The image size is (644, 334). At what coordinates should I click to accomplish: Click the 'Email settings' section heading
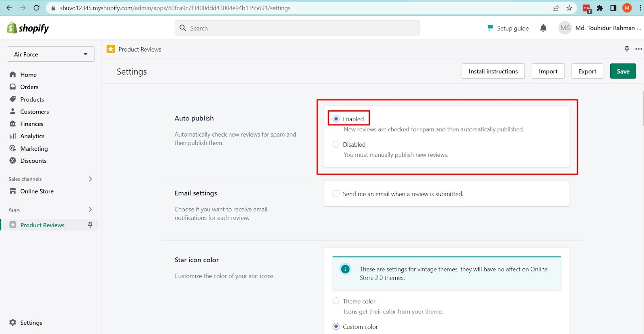(196, 193)
